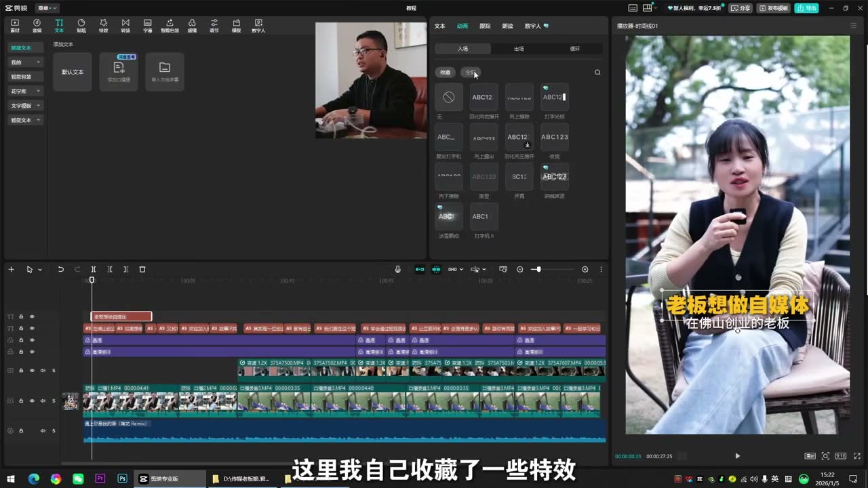Click the 收藏 favorites filter chip
Viewport: 868px width, 488px height.
[445, 72]
